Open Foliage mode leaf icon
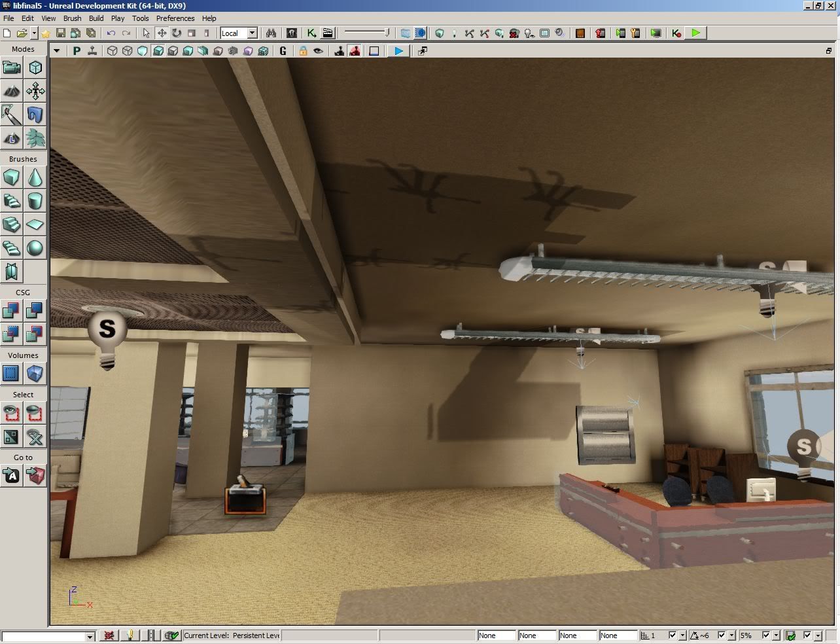The height and width of the screenshot is (644, 840). pos(35,138)
